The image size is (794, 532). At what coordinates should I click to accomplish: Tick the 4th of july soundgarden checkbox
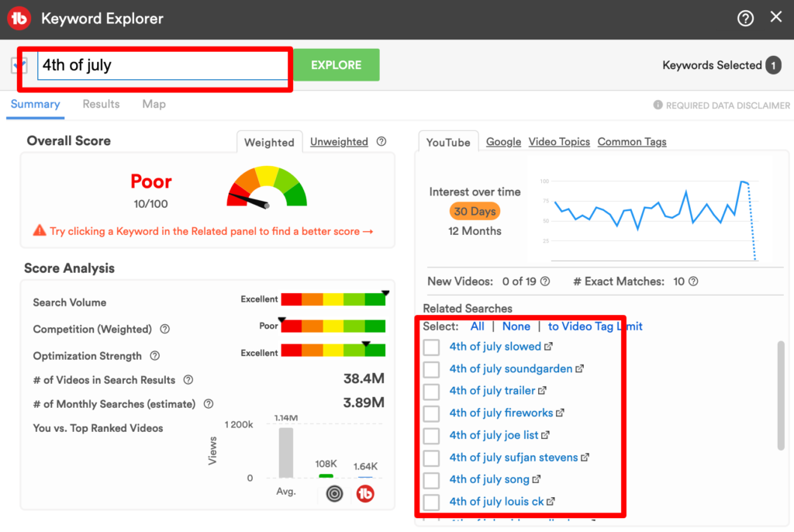432,369
